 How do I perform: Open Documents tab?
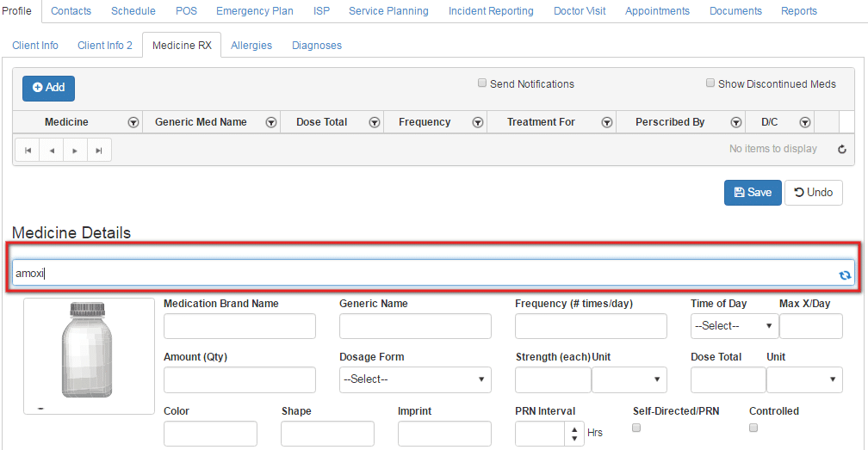pyautogui.click(x=735, y=11)
